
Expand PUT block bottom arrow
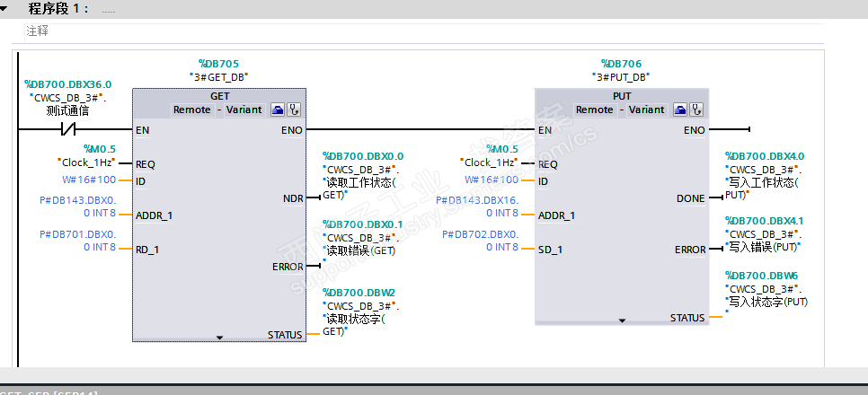pos(622,320)
